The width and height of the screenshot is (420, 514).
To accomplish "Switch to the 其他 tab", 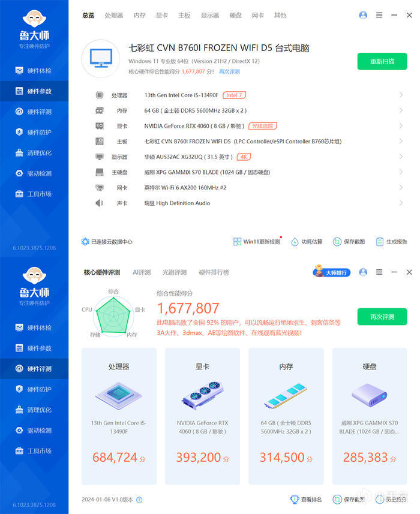I will [x=280, y=16].
